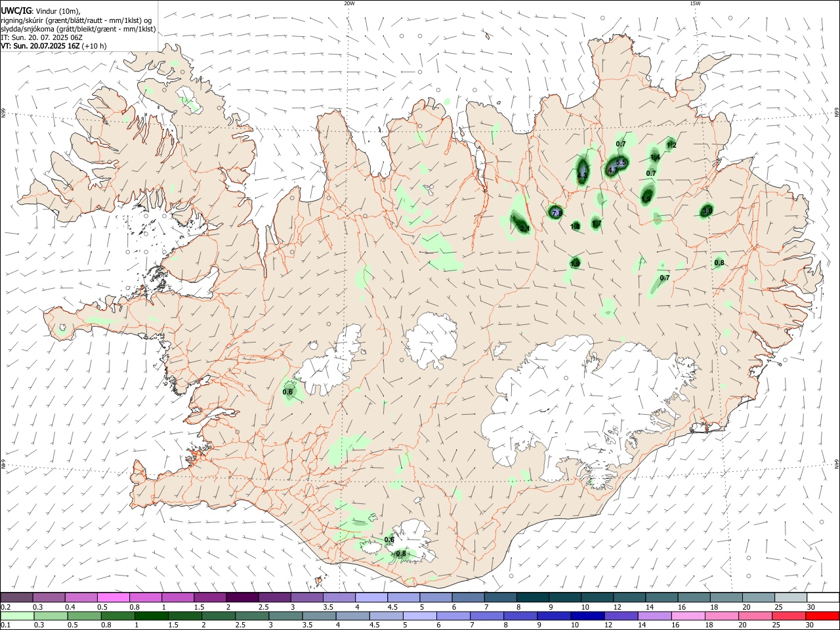Click the 15W longitude label
The image size is (840, 630).
pyautogui.click(x=695, y=3)
